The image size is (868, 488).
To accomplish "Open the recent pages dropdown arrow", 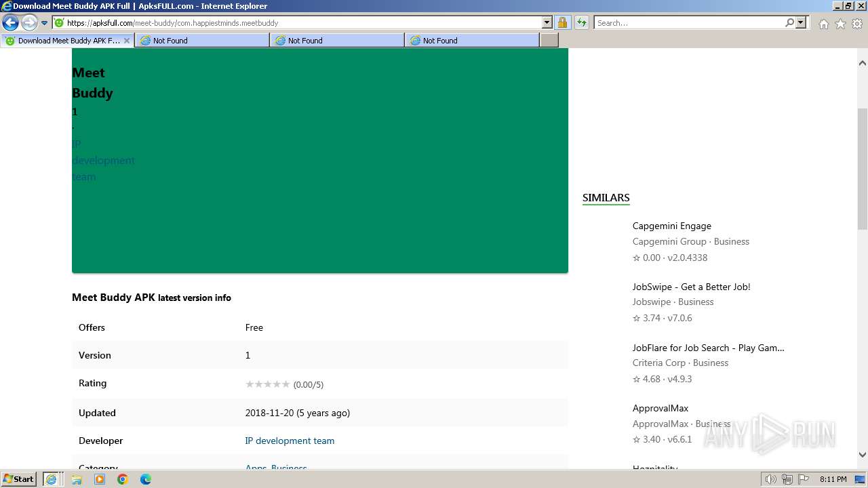I will point(44,23).
